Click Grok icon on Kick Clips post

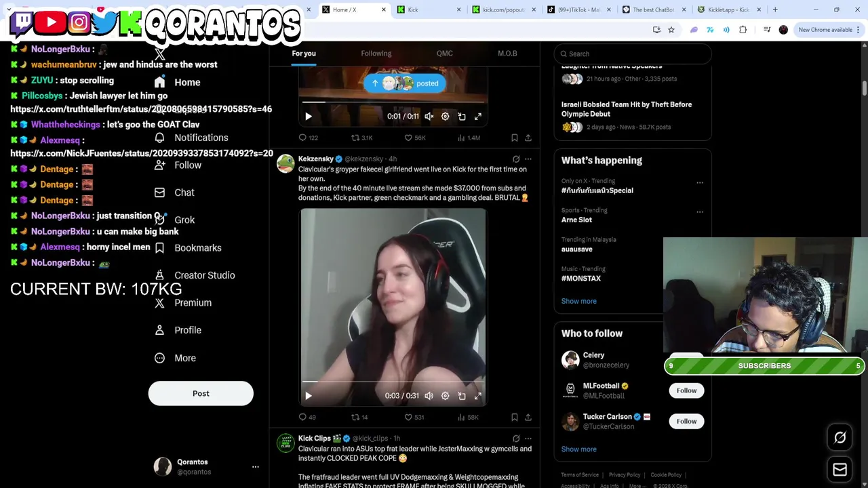coord(516,439)
